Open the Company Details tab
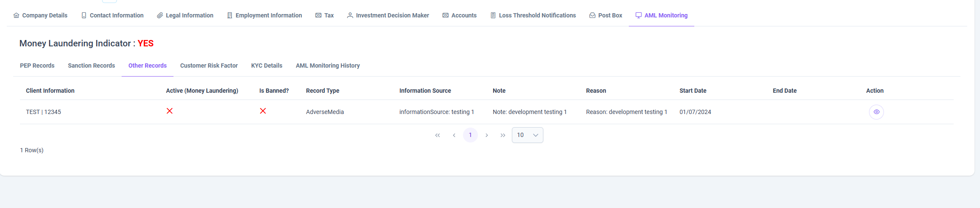 (x=40, y=15)
